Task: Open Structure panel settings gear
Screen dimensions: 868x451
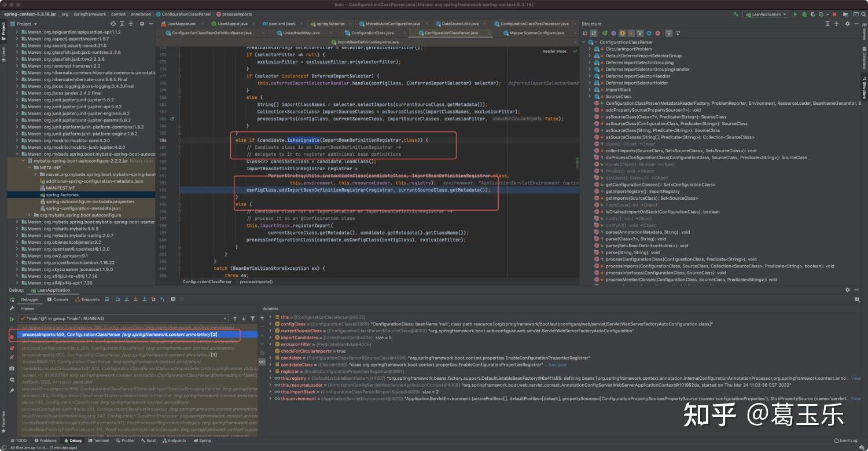Action: coord(848,24)
